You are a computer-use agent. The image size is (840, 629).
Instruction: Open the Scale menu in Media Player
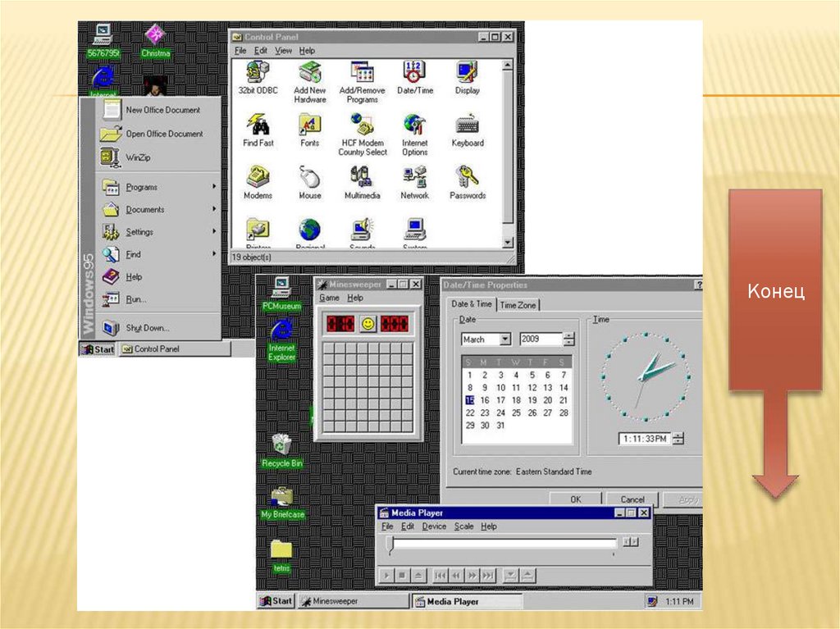(x=464, y=526)
